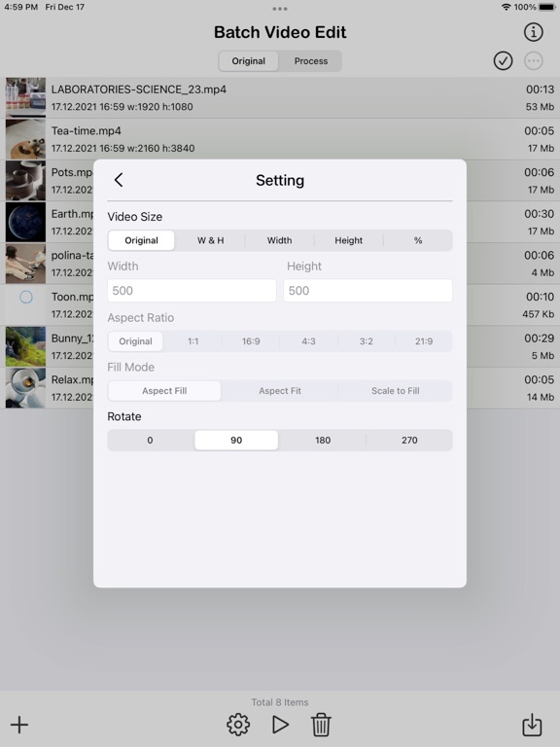Image resolution: width=560 pixels, height=747 pixels.
Task: Set rotation to 0 degrees
Action: click(x=150, y=441)
